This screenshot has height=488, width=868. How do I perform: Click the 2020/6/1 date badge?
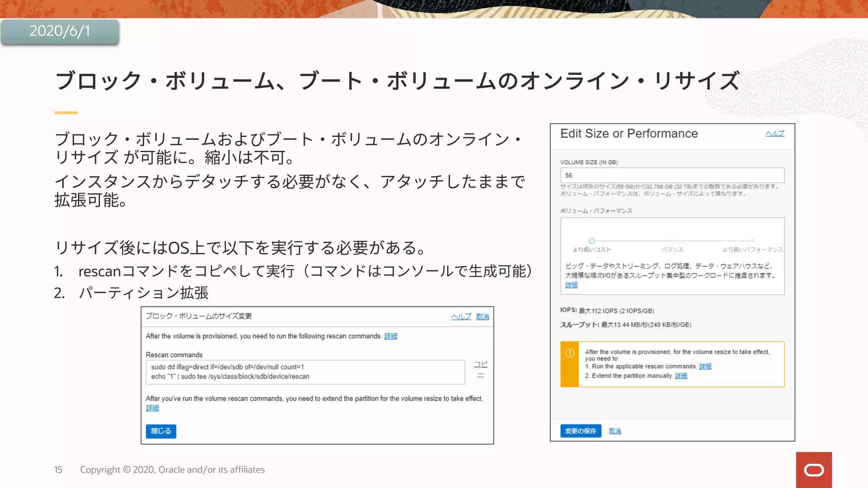tap(60, 31)
